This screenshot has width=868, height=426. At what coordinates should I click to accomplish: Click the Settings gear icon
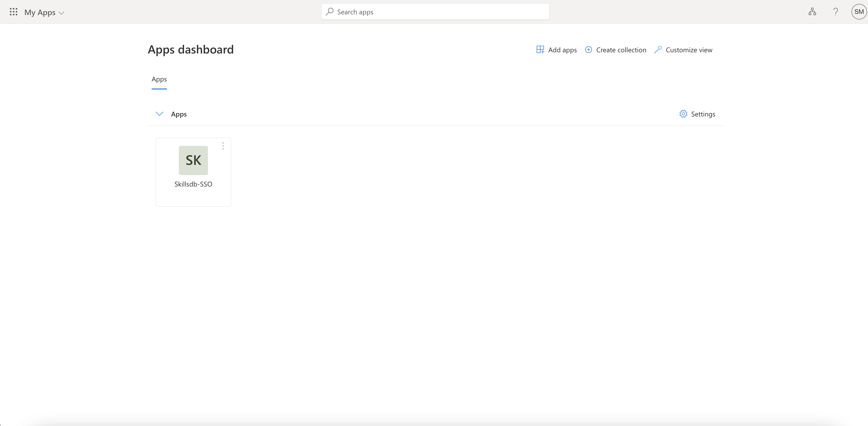click(683, 114)
